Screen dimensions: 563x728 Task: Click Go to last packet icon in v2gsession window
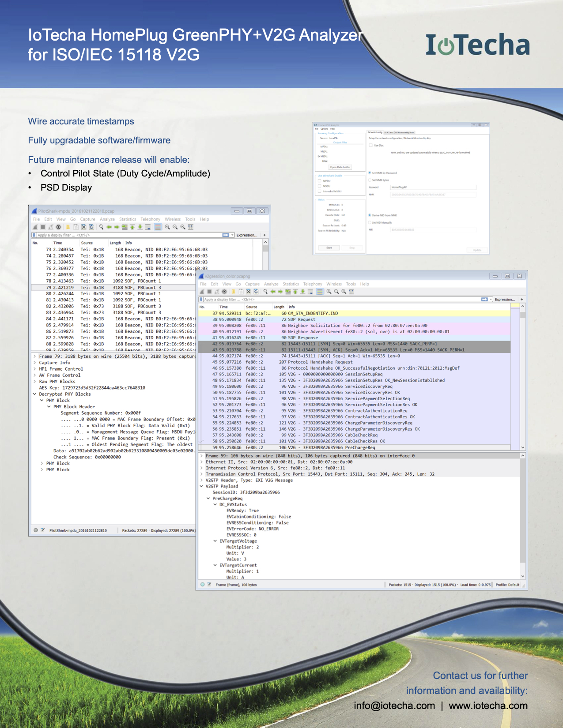tap(302, 292)
